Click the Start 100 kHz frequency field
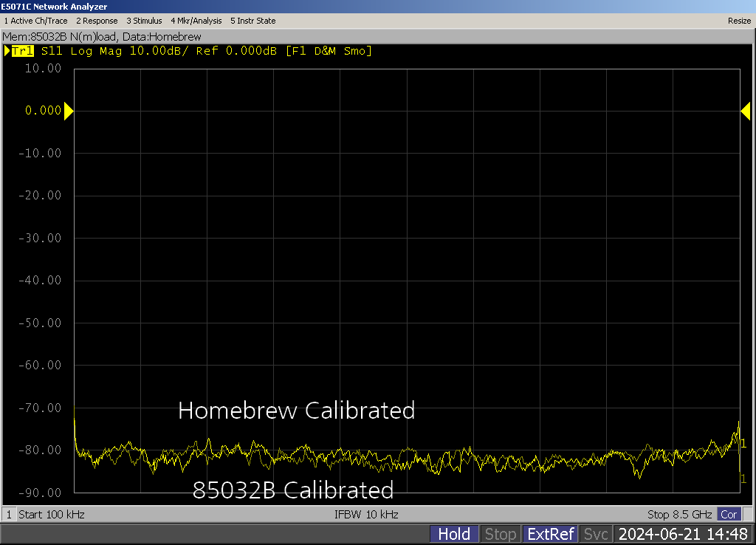The image size is (756, 545). (50, 514)
